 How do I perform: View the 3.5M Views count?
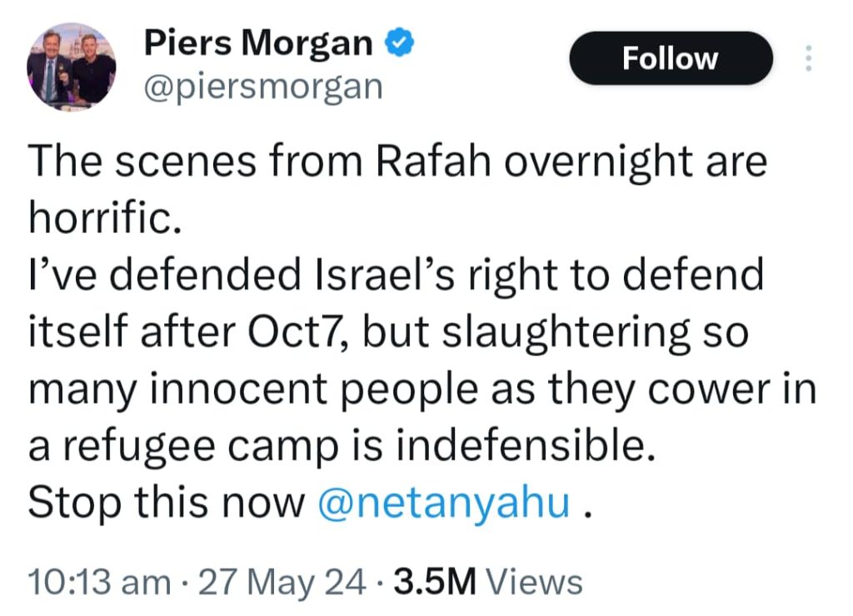(x=487, y=582)
